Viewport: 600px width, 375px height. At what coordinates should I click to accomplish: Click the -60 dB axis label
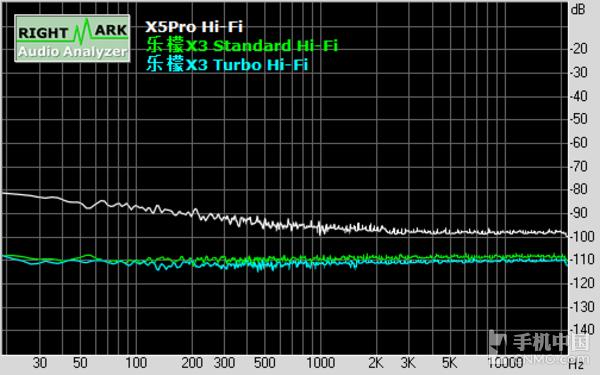click(x=579, y=142)
